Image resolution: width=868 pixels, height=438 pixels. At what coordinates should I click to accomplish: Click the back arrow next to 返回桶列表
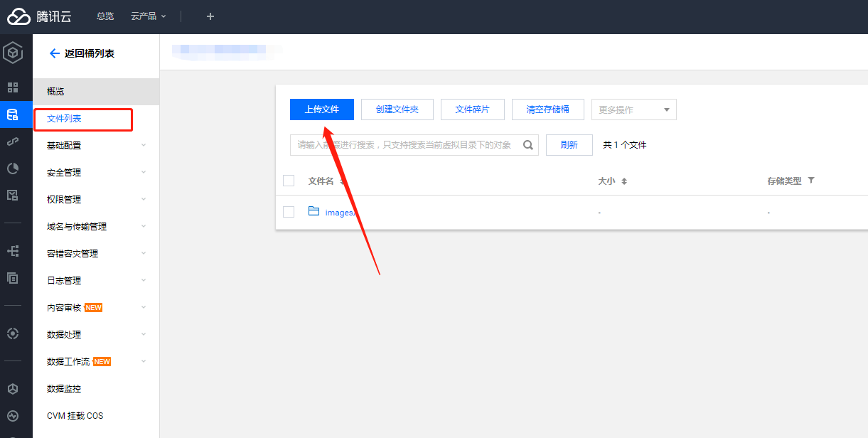pos(54,53)
